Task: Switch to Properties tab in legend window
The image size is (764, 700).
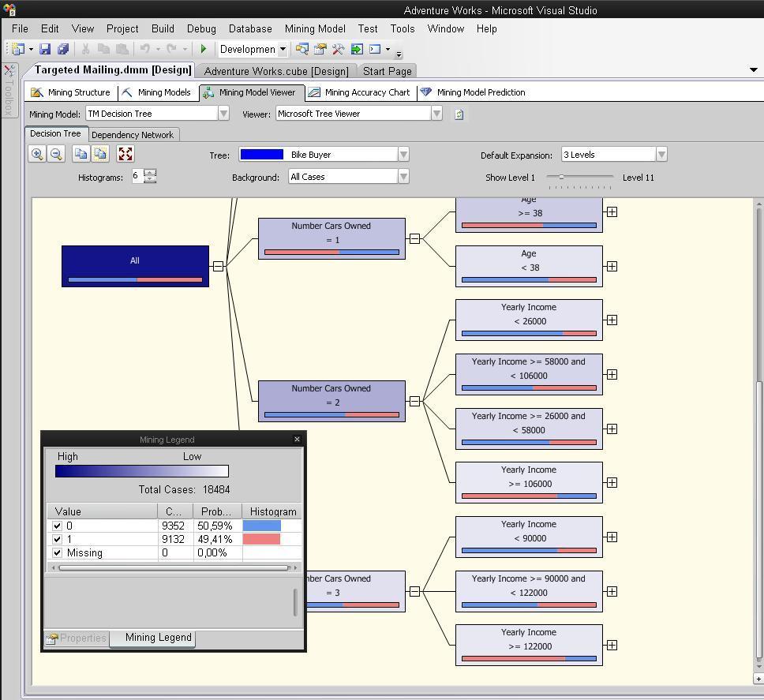Action: click(x=77, y=638)
